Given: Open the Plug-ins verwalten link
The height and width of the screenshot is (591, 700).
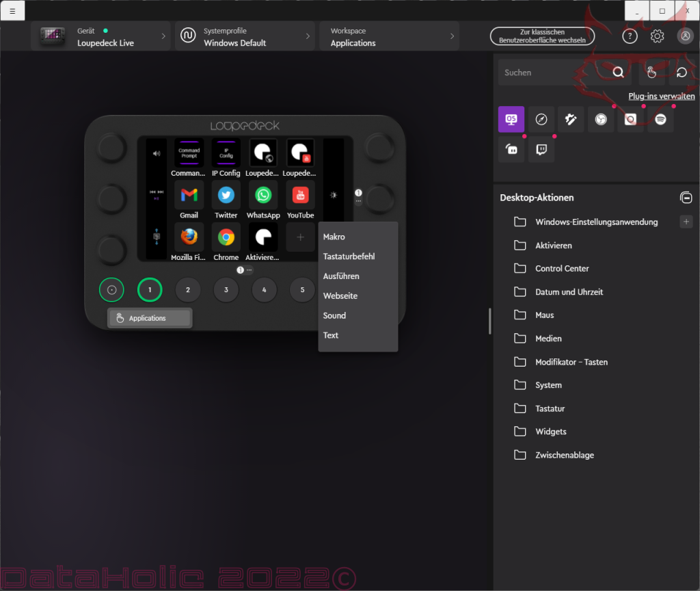Looking at the screenshot, I should 661,96.
